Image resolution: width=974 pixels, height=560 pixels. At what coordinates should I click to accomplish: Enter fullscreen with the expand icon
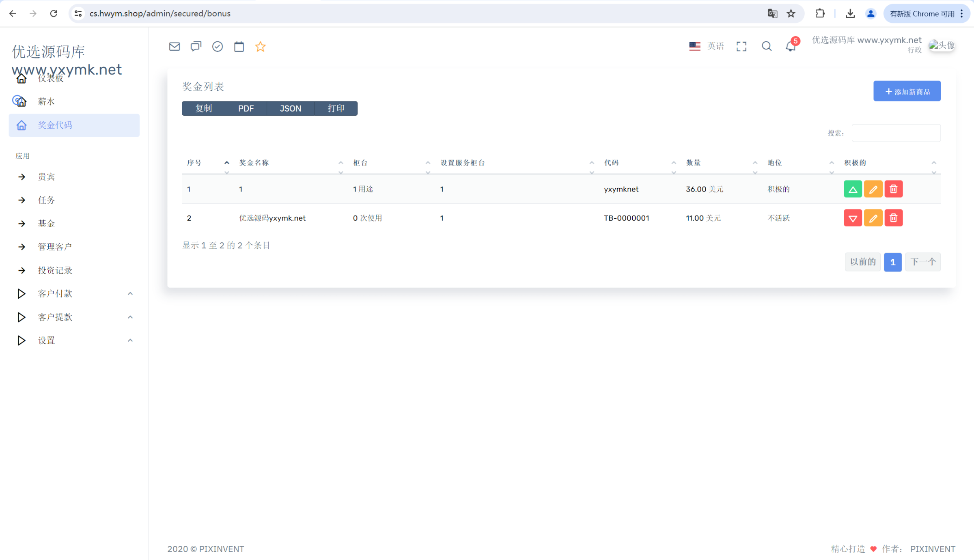[741, 47]
